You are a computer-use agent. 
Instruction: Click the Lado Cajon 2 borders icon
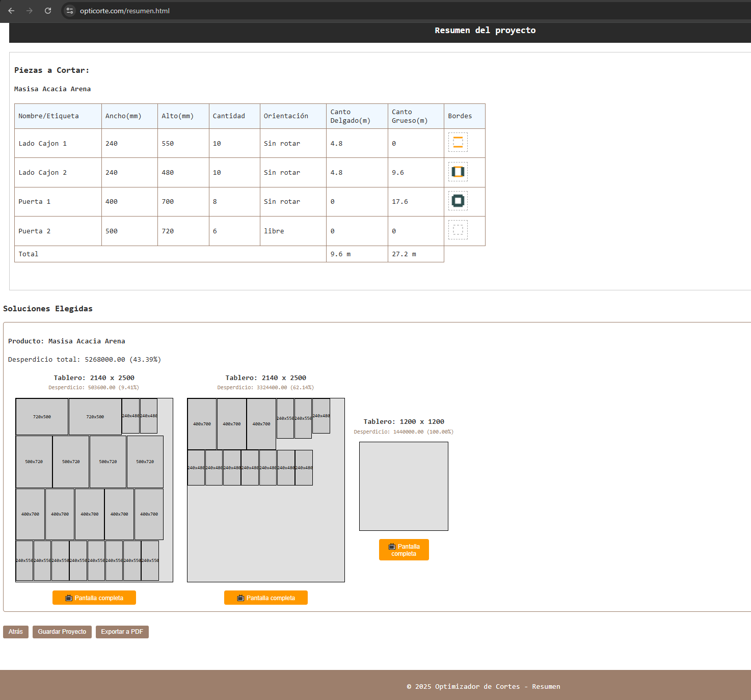pos(458,172)
